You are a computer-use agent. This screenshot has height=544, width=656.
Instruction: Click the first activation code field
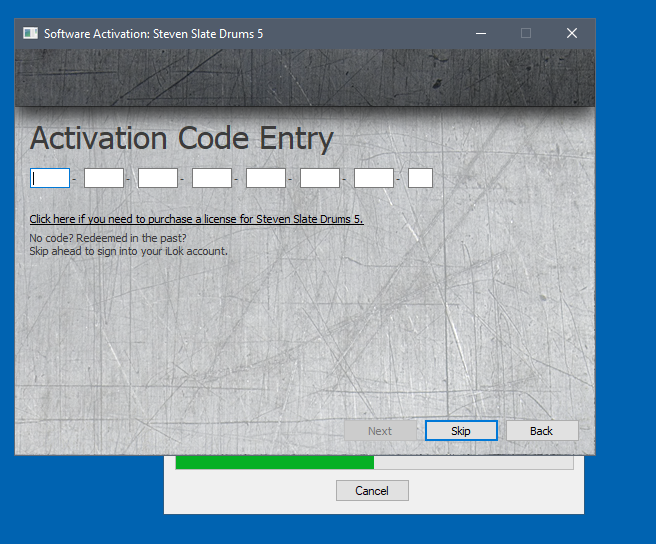50,178
